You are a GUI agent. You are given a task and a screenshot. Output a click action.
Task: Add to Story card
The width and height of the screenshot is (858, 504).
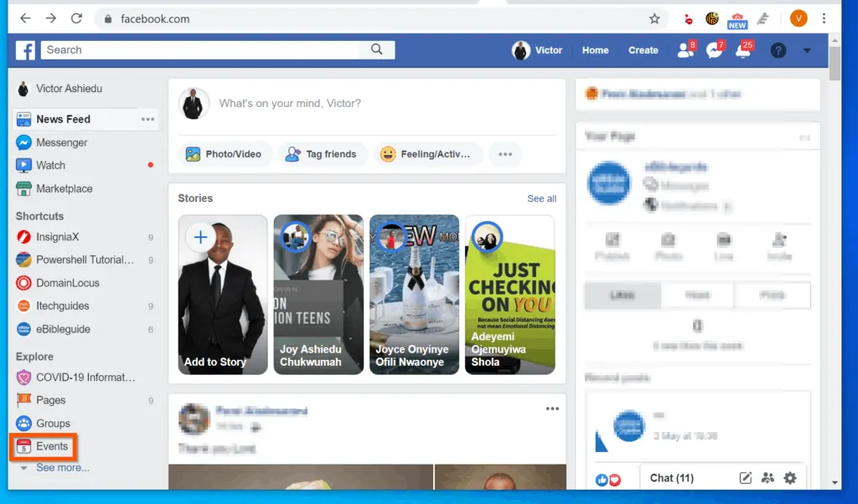(x=223, y=294)
